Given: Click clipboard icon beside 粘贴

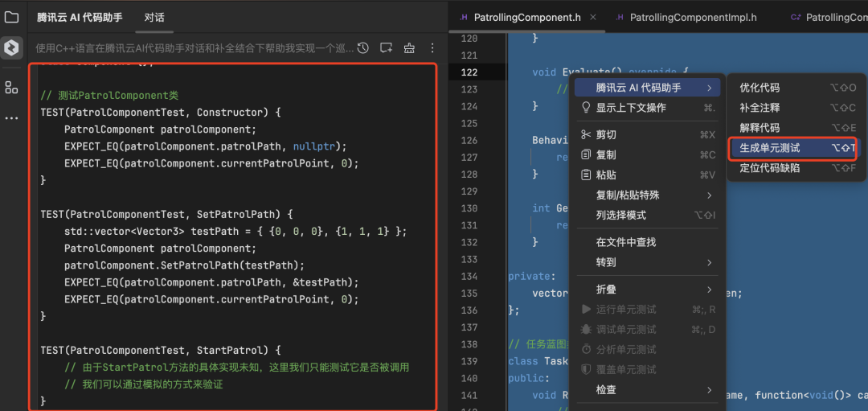Looking at the screenshot, I should pos(586,175).
